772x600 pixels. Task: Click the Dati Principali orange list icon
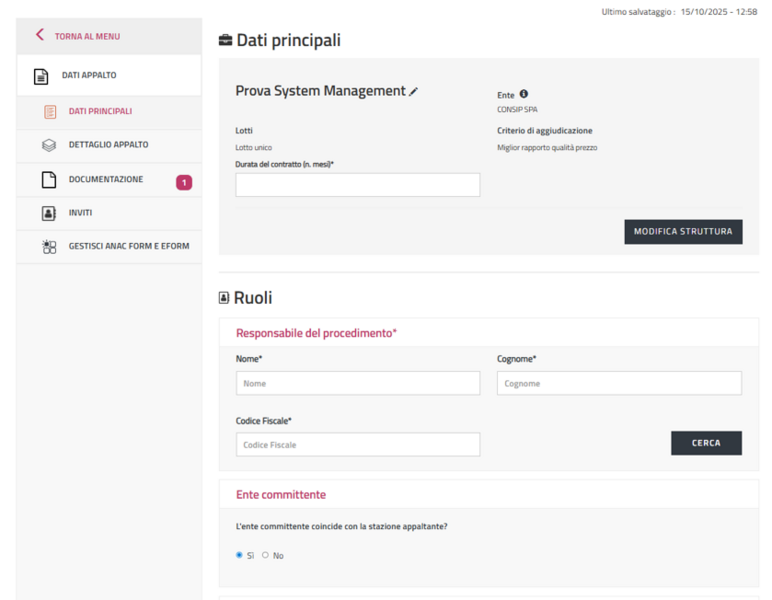pyautogui.click(x=50, y=112)
